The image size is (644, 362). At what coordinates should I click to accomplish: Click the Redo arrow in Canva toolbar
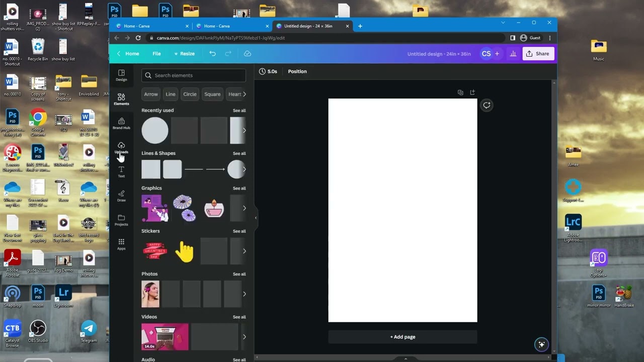tap(228, 53)
